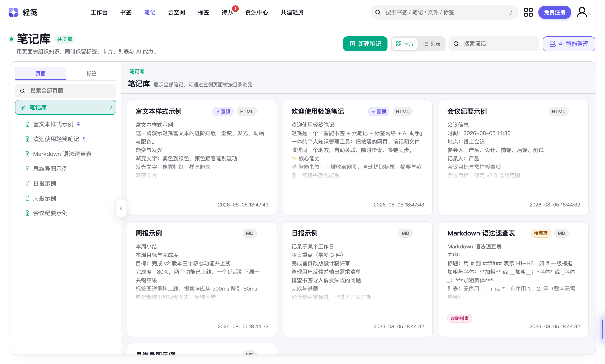Click the pin icon beside 欢迎使用轻笺笔记 in tree
This screenshot has height=364, width=605.
(84, 139)
